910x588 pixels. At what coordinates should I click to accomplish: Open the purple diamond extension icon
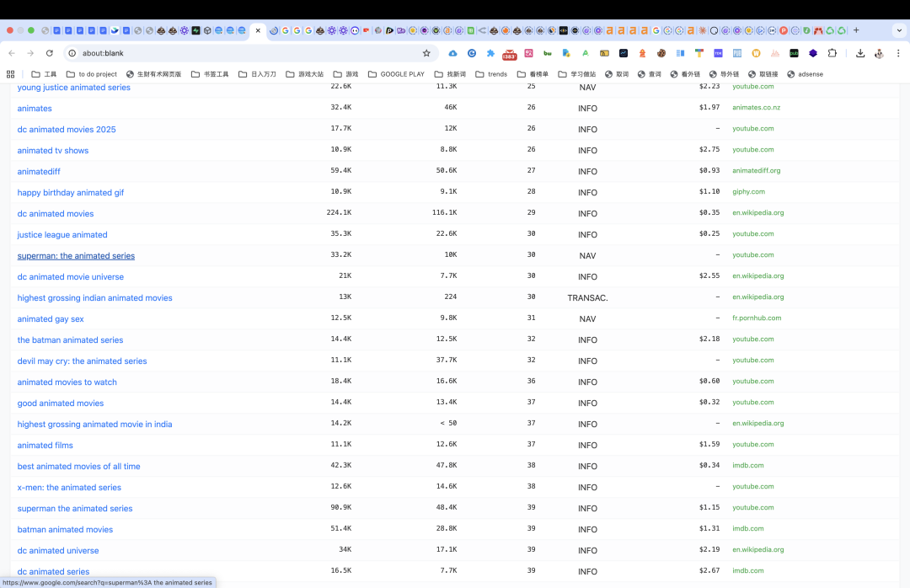pos(813,53)
